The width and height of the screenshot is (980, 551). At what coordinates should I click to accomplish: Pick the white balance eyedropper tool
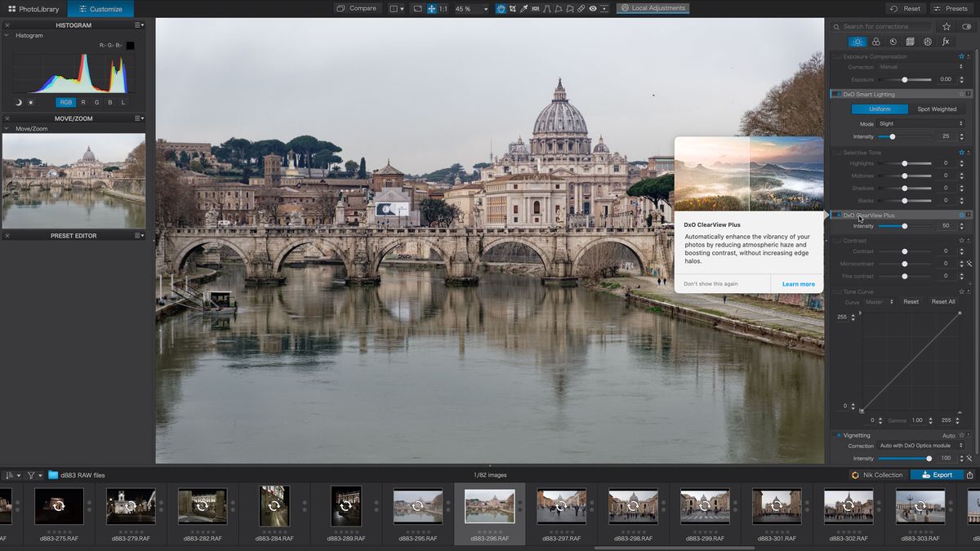point(523,8)
